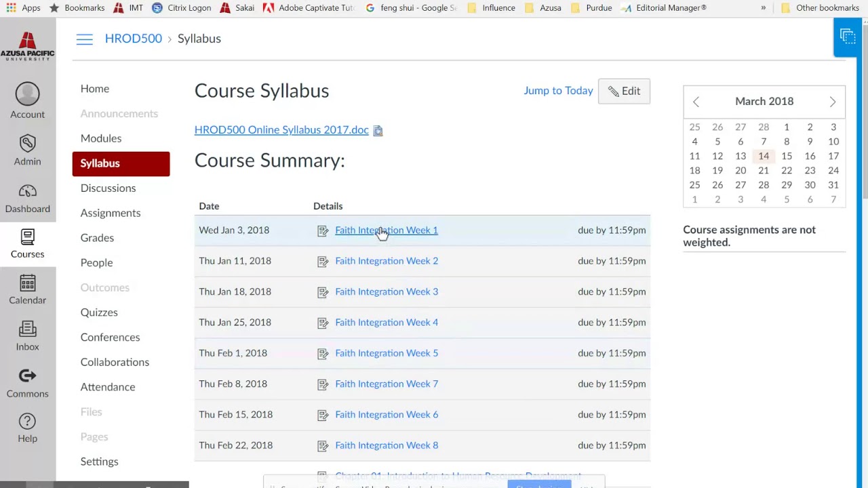
Task: Open the Purdue bookmarks folder
Action: coord(591,7)
